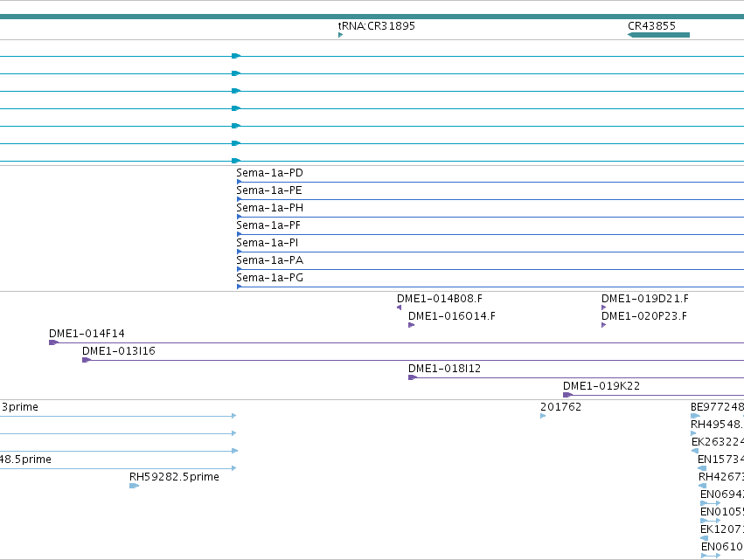This screenshot has height=560, width=744.
Task: Select the CR43855 teal gene bar
Action: tap(658, 35)
